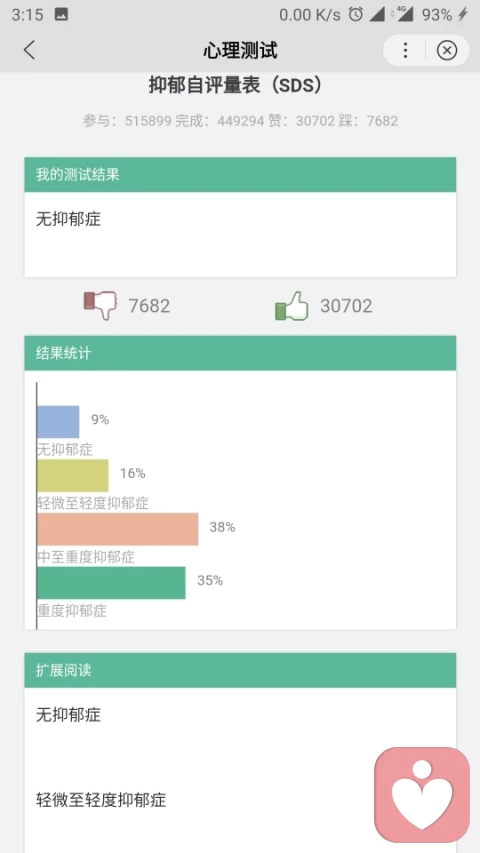Tap the 结果统计 section header

tap(240, 353)
